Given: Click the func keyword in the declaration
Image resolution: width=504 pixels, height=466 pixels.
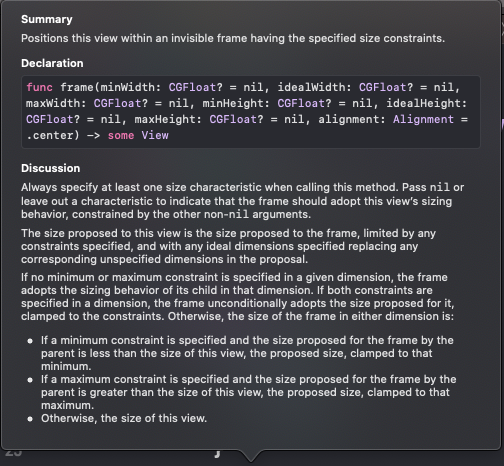Looking at the screenshot, I should (39, 87).
